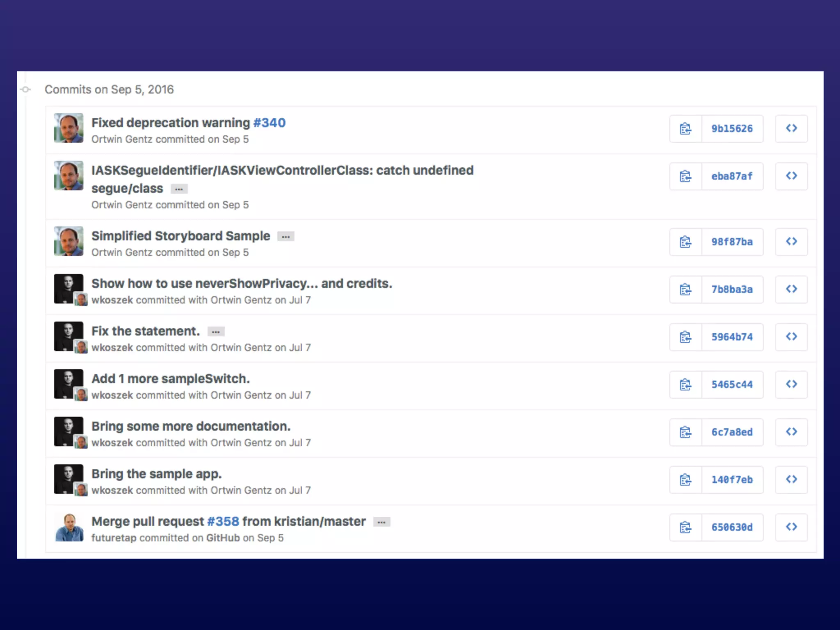This screenshot has height=630, width=840.
Task: Browse repository at commit 9b15626
Action: pyautogui.click(x=791, y=129)
